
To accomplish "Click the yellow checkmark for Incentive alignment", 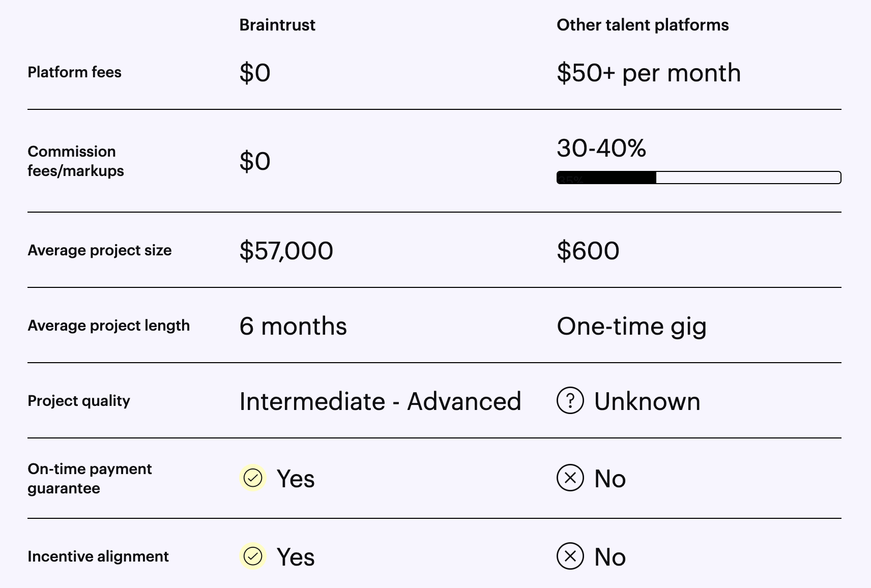I will (x=253, y=556).
